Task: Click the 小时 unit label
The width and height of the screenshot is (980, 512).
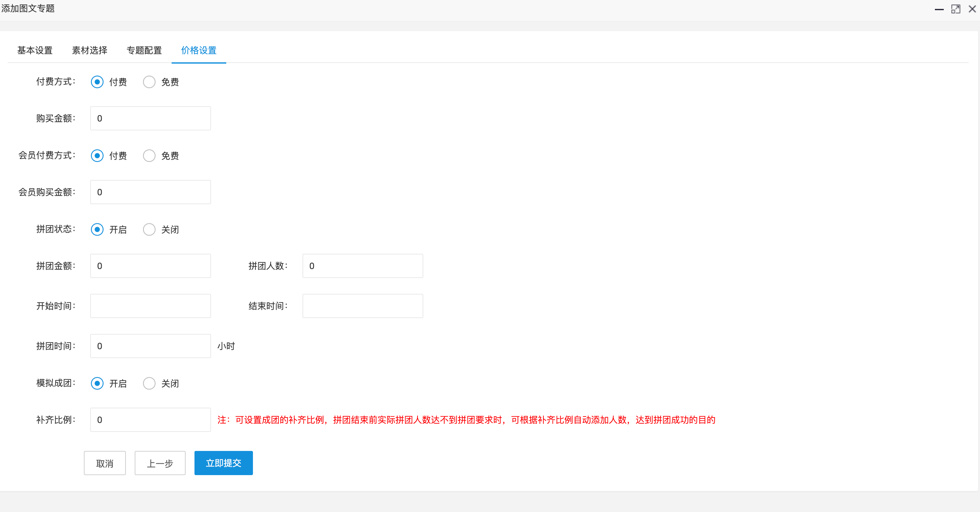Action: point(226,346)
